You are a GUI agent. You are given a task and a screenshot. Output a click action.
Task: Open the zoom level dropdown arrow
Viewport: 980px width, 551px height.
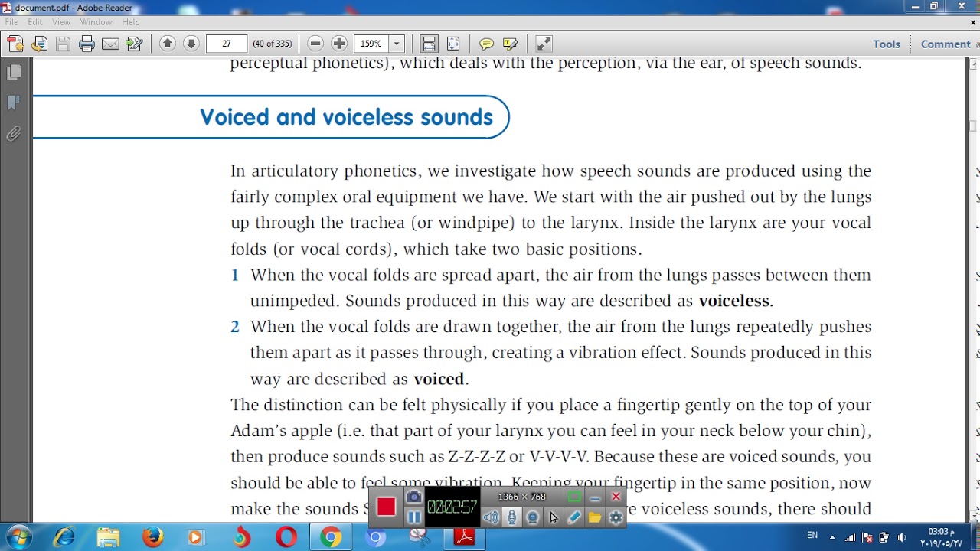(x=397, y=44)
